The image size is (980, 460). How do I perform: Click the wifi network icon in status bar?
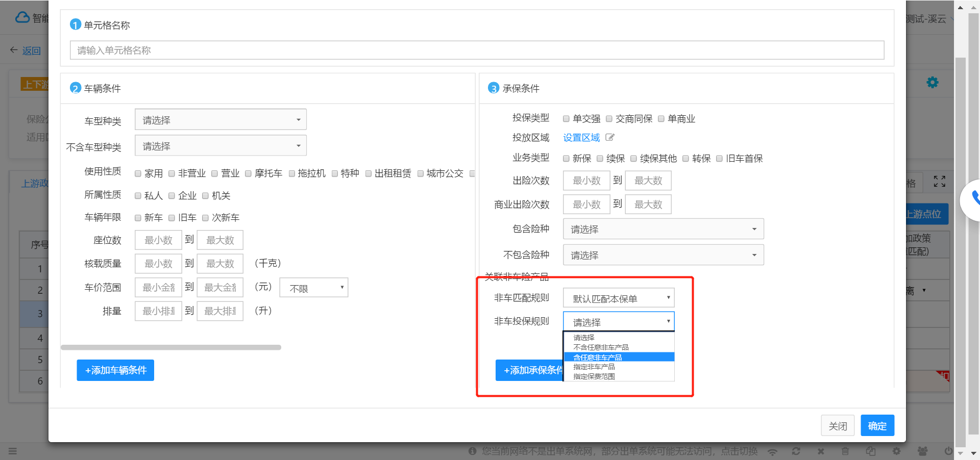(x=773, y=451)
